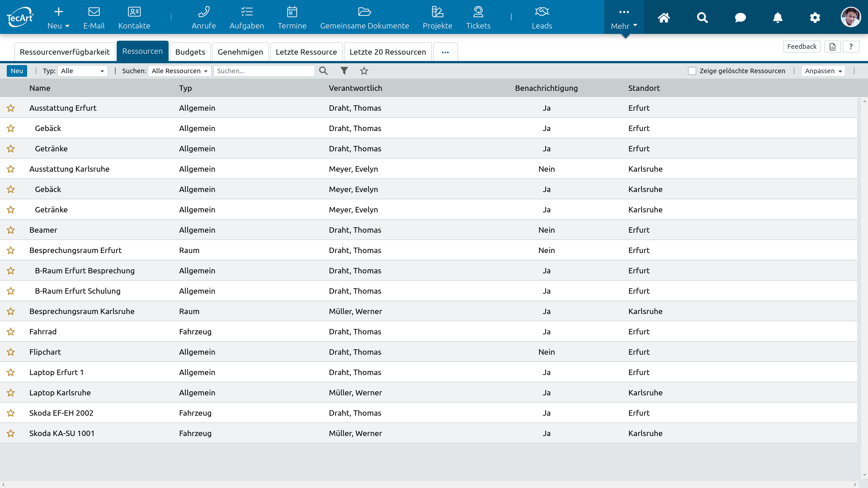Click into the Suchen text field
The height and width of the screenshot is (488, 868).
coord(264,71)
